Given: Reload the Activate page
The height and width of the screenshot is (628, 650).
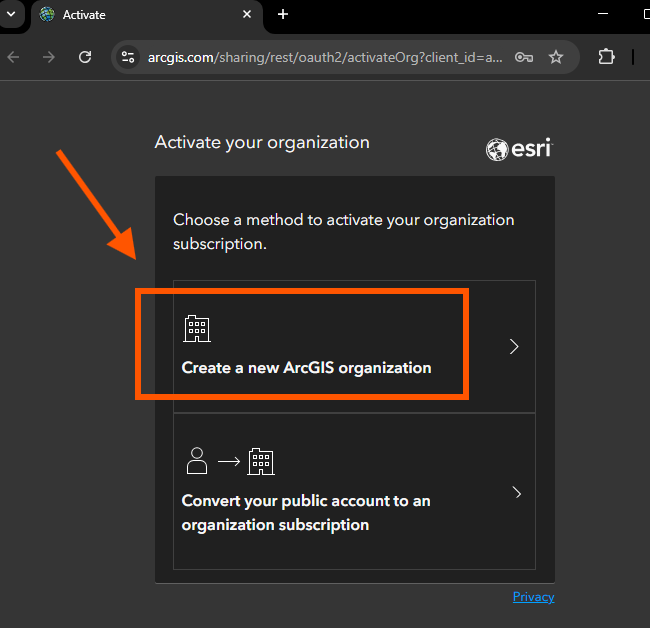Looking at the screenshot, I should (85, 57).
